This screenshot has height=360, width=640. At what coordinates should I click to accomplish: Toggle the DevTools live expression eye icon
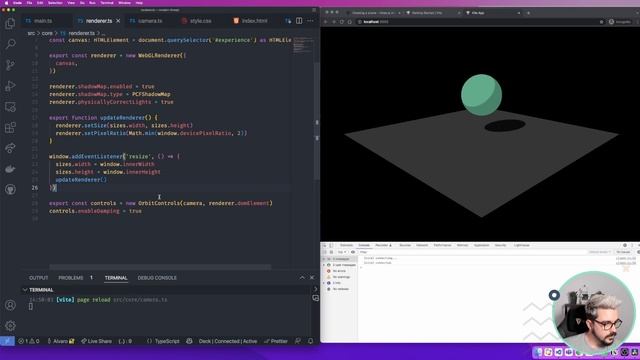tap(353, 252)
